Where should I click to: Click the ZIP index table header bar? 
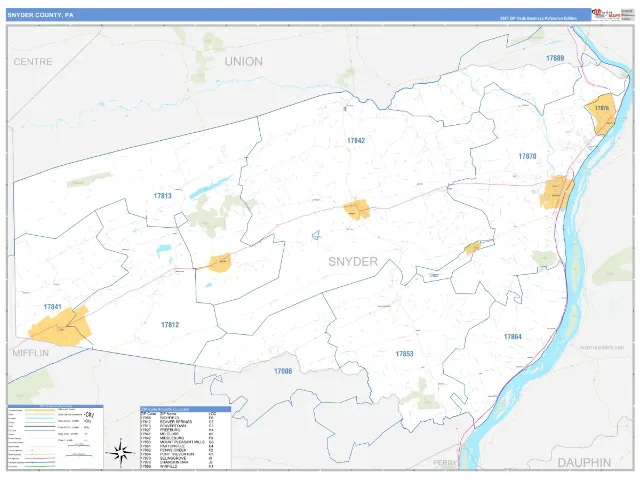click(185, 409)
